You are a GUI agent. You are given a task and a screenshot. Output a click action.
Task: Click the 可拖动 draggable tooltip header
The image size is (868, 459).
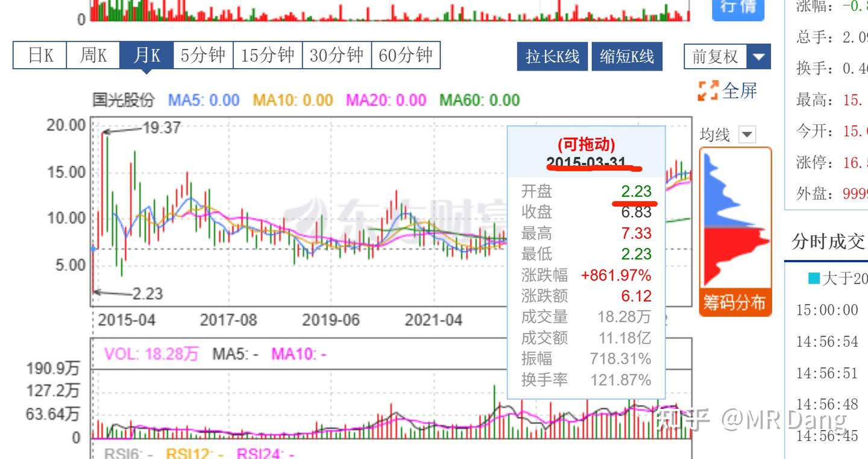click(586, 145)
